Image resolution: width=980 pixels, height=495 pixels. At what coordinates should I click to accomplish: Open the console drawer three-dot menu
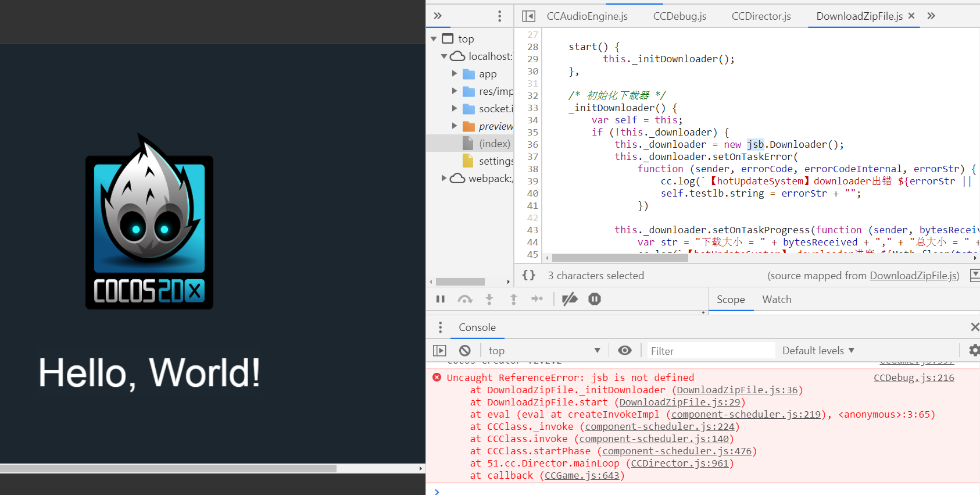point(440,327)
